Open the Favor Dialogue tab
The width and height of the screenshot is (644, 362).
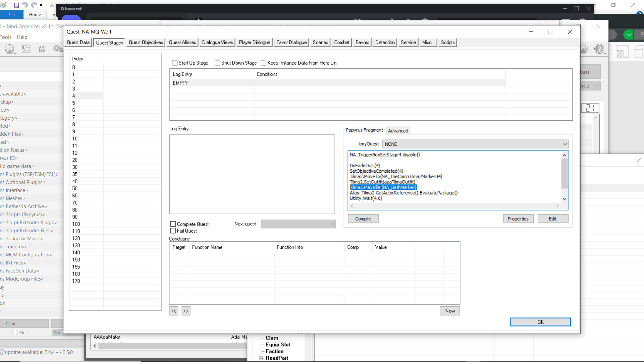(291, 43)
